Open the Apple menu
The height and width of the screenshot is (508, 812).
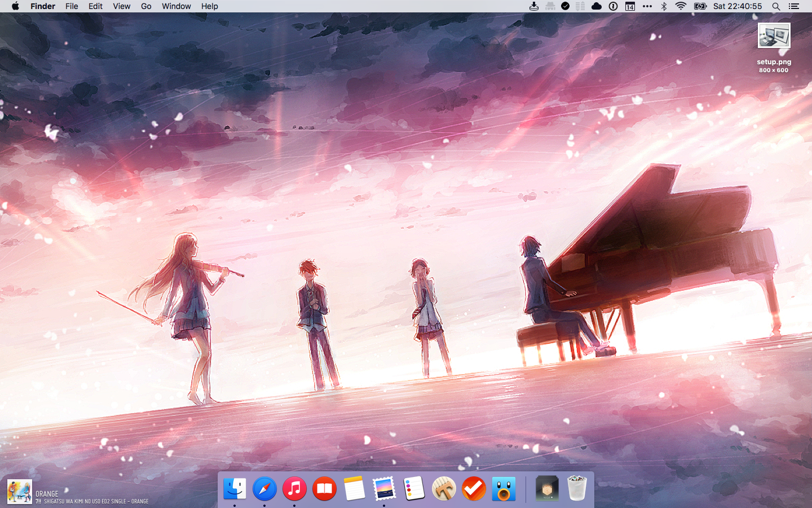(15, 6)
